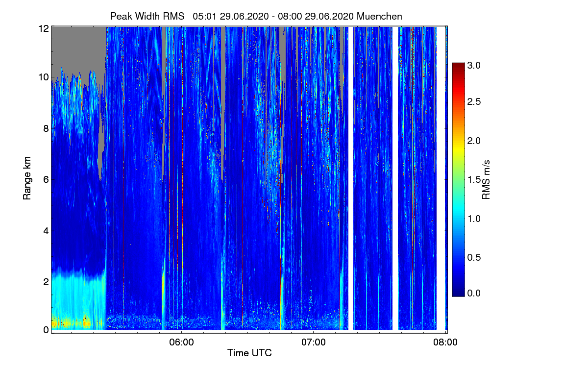Click the plot title Peak Width RMS

click(147, 16)
